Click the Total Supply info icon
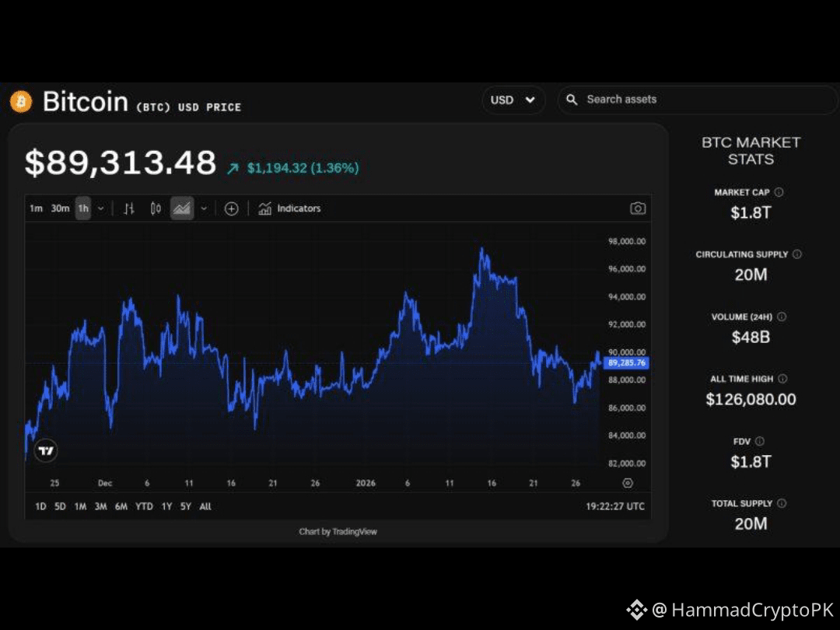 [782, 503]
